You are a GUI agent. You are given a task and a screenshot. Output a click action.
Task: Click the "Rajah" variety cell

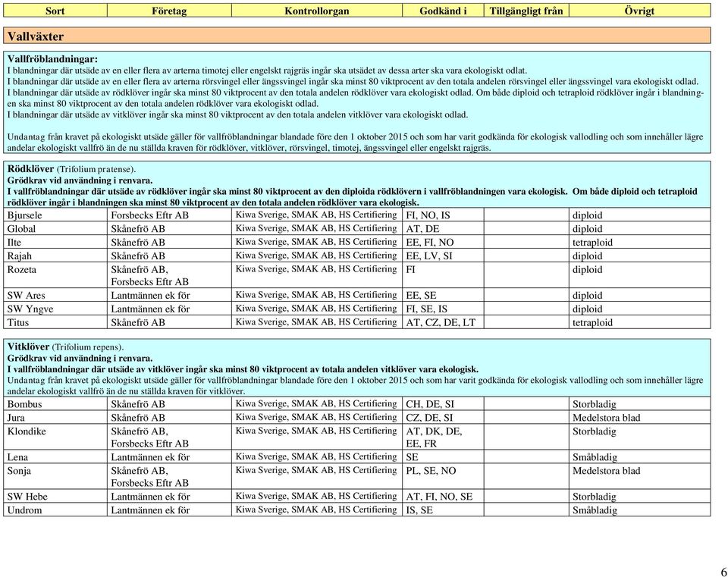coord(55,256)
